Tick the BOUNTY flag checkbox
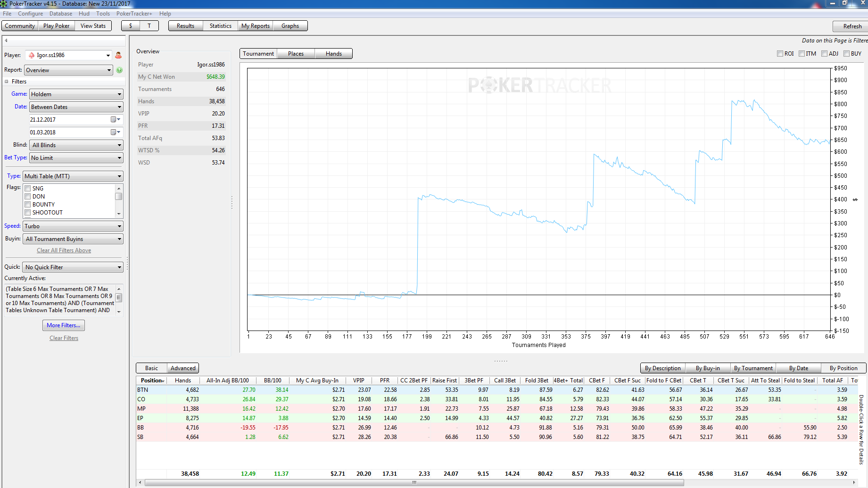 (28, 205)
